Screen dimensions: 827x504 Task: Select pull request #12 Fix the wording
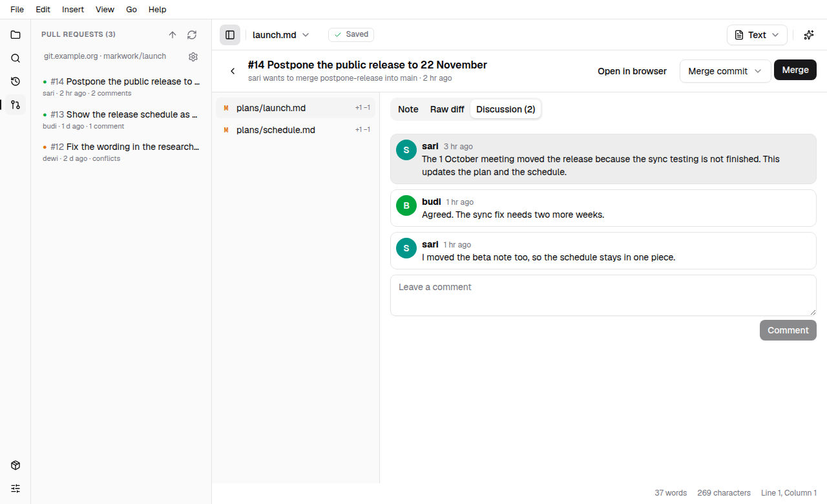pos(121,152)
